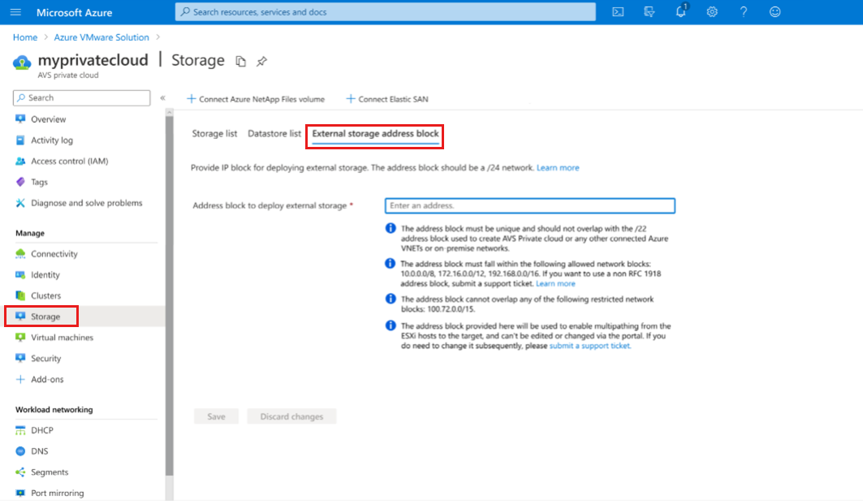Click the Overview icon in sidebar
This screenshot has height=504, width=863.
(20, 118)
